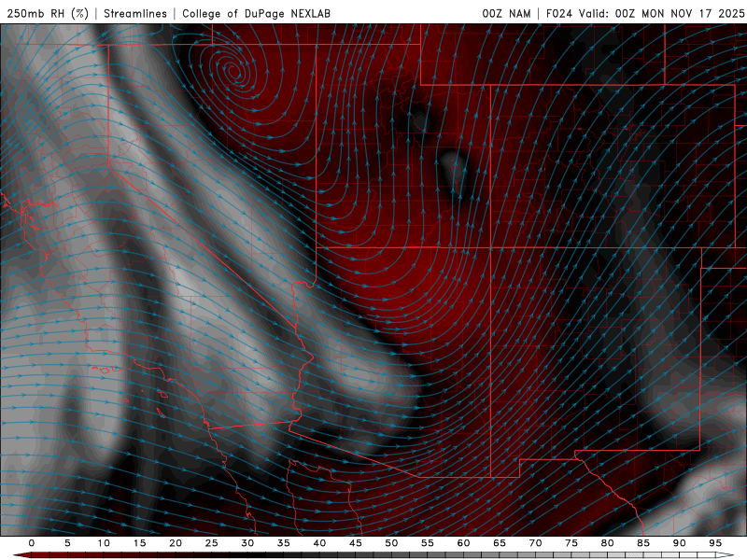Click colorbar label "80"
This screenshot has width=747, height=560.
pos(607,543)
